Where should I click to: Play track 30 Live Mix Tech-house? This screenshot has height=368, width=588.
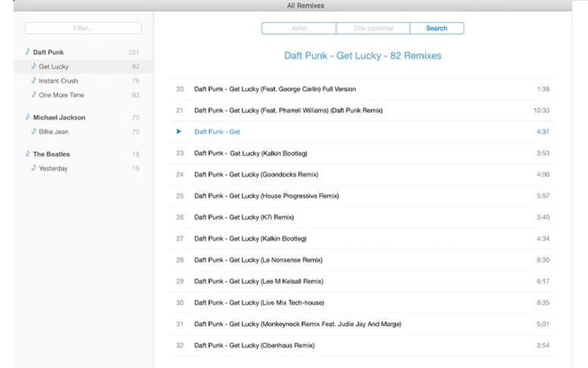[x=362, y=303]
